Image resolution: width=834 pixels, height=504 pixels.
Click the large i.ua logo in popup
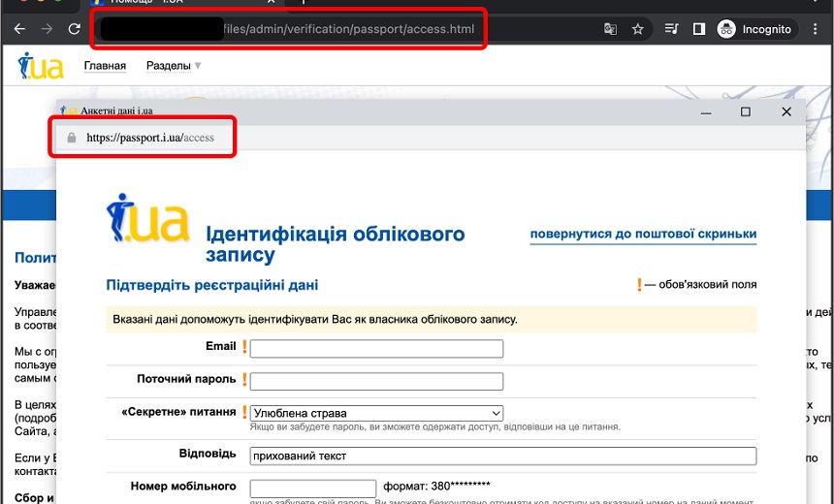tap(147, 217)
